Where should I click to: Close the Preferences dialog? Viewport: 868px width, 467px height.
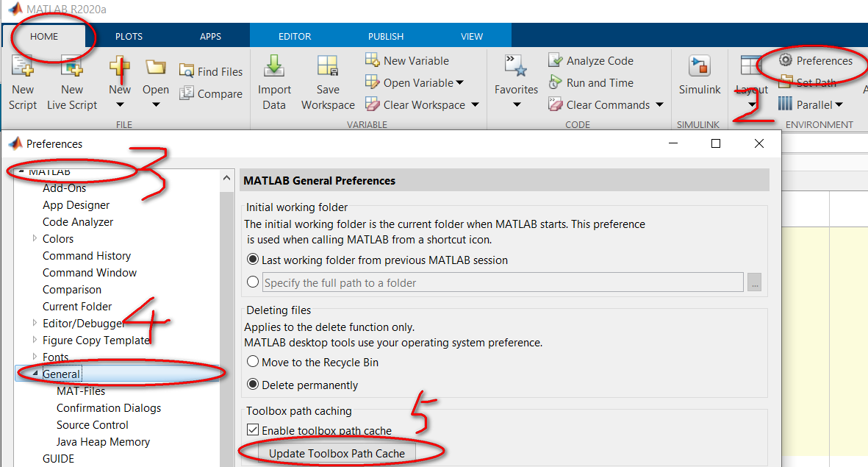(x=759, y=143)
